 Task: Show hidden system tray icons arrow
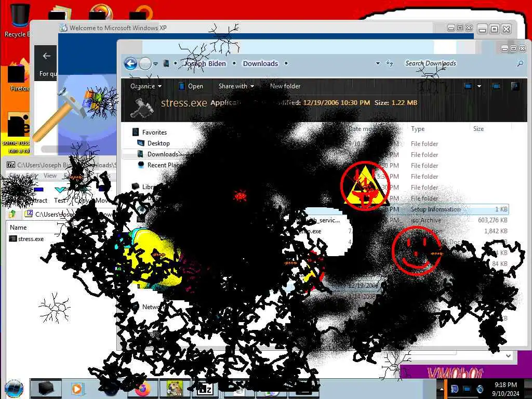(x=442, y=389)
